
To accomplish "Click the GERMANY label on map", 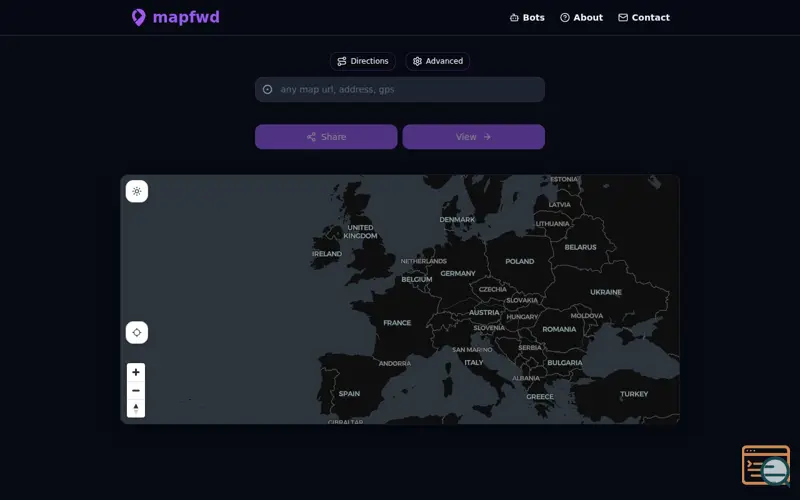I will click(x=458, y=273).
